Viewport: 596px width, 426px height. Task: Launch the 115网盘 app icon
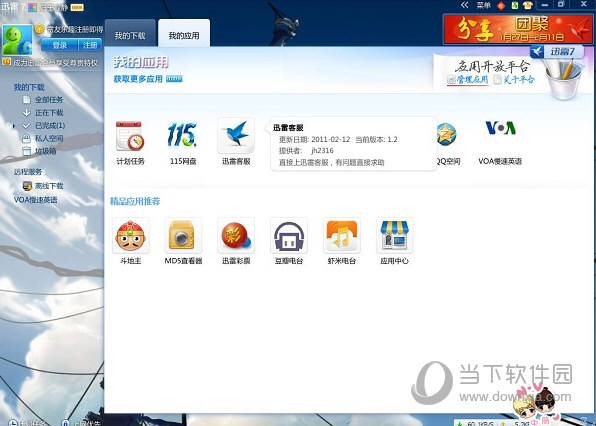[182, 135]
